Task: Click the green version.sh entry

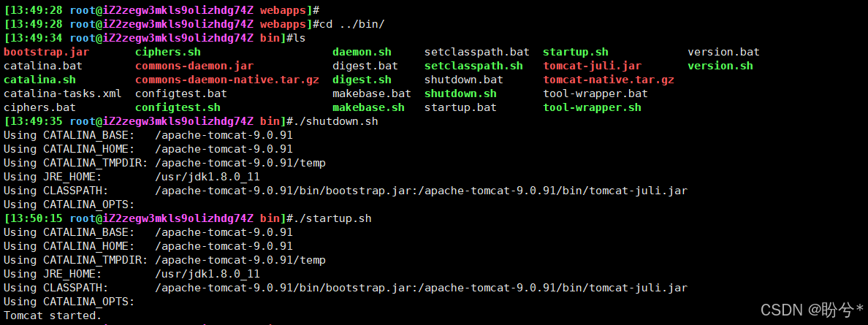Action: point(720,66)
